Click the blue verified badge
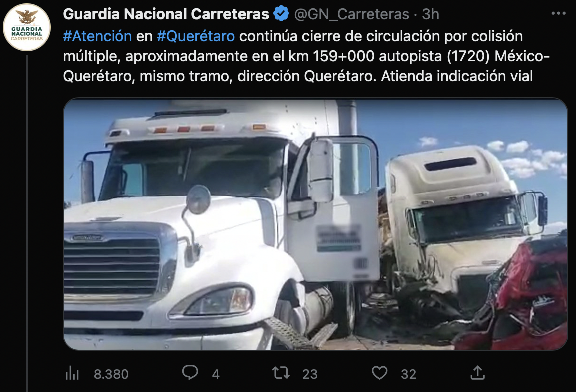This screenshot has height=392, width=576. point(281,14)
